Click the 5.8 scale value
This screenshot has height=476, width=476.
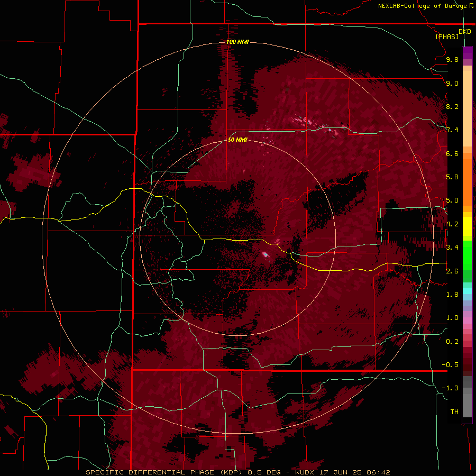pyautogui.click(x=452, y=177)
